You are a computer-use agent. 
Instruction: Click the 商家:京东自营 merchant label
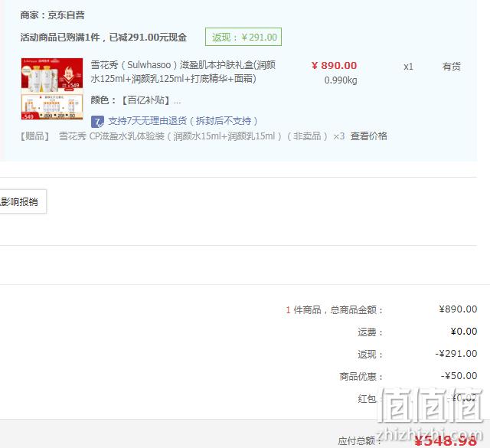point(52,15)
